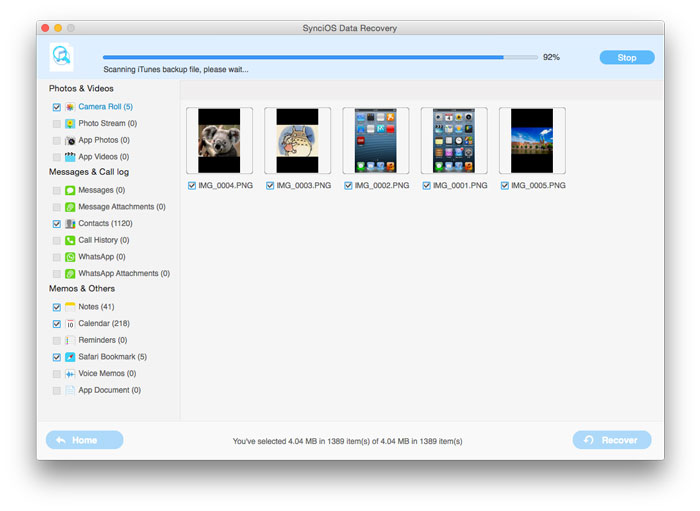Uncheck the Safari Bookmark checkbox

tap(57, 357)
